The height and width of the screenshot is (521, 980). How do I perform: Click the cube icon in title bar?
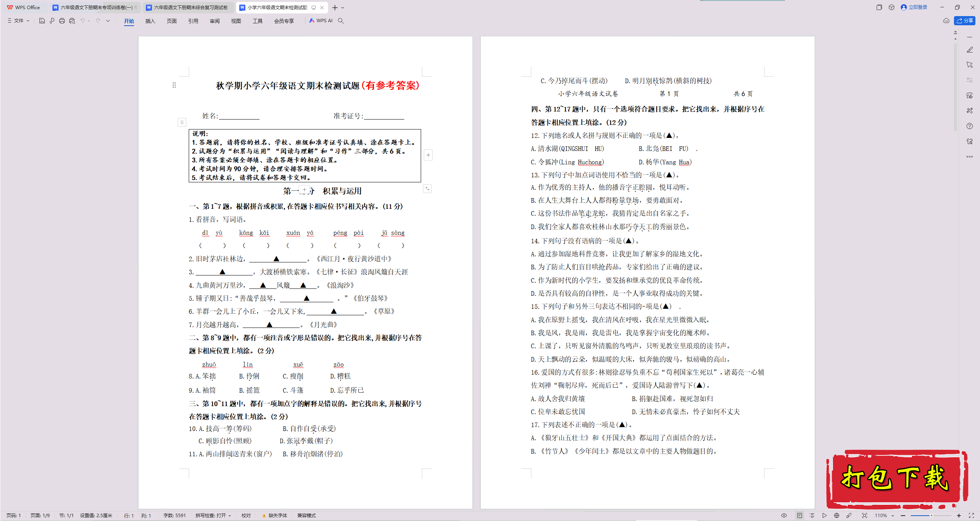[892, 7]
